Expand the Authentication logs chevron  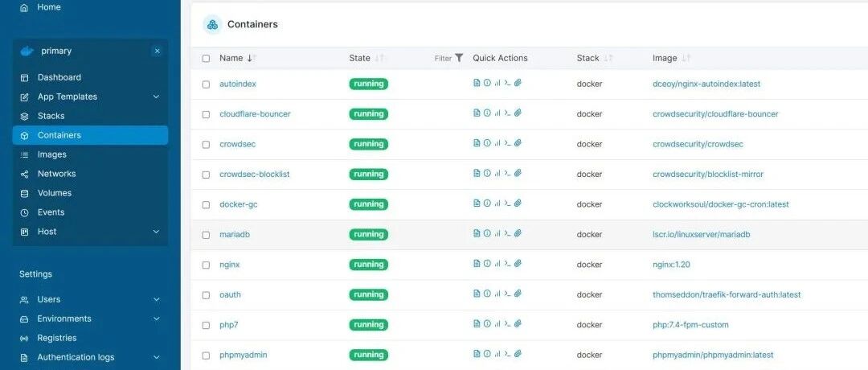[x=156, y=358]
